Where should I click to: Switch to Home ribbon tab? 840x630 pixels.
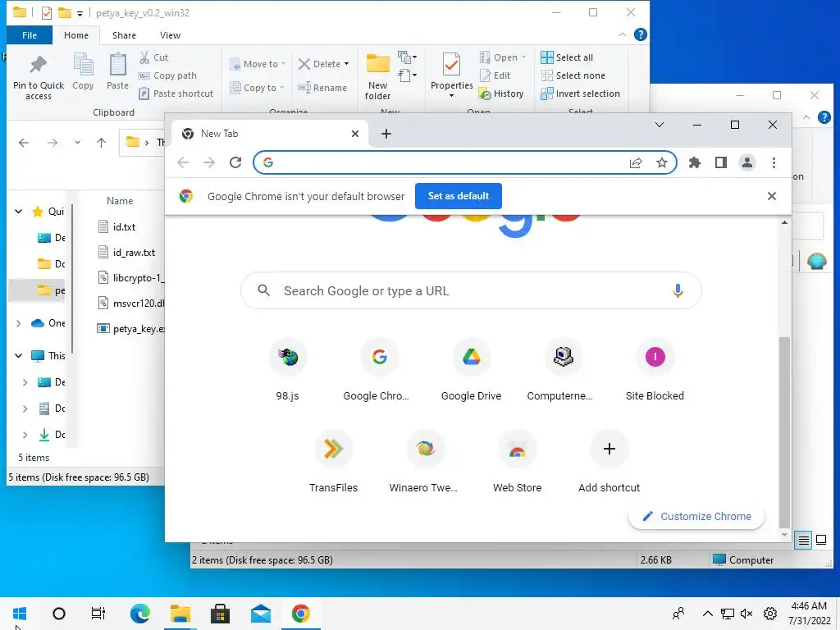[76, 35]
